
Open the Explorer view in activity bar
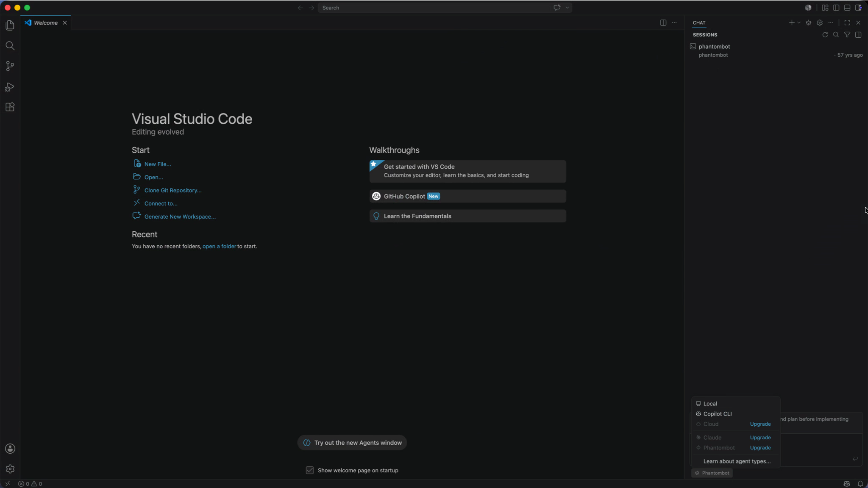10,25
